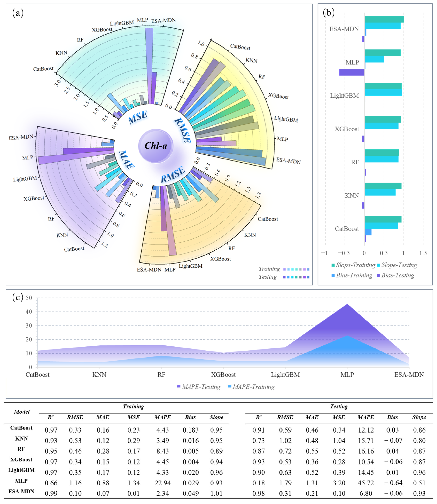
Task: Click the large MLP Bias-Testing bar
Action: pos(352,72)
